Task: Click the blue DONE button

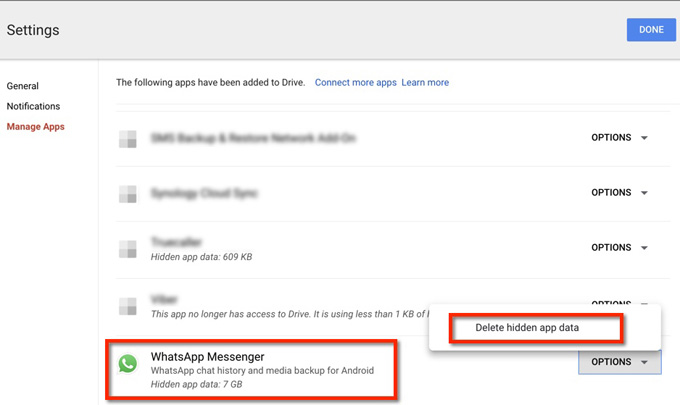Action: click(651, 30)
